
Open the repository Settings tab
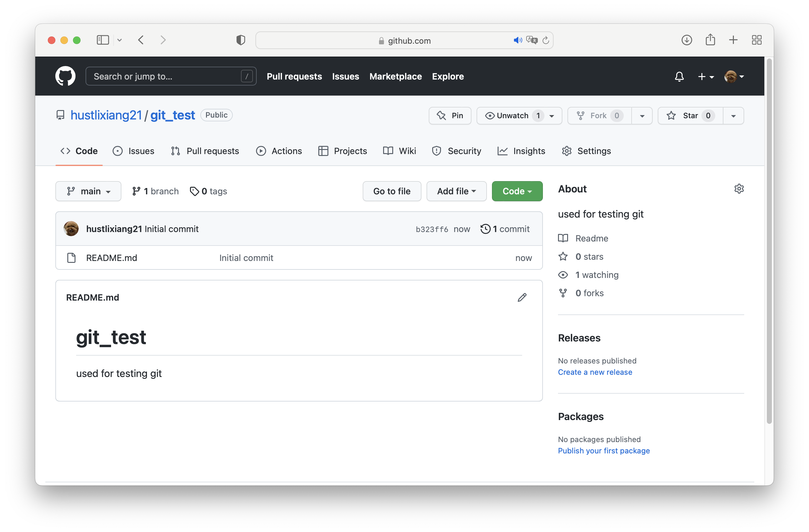[x=586, y=151]
